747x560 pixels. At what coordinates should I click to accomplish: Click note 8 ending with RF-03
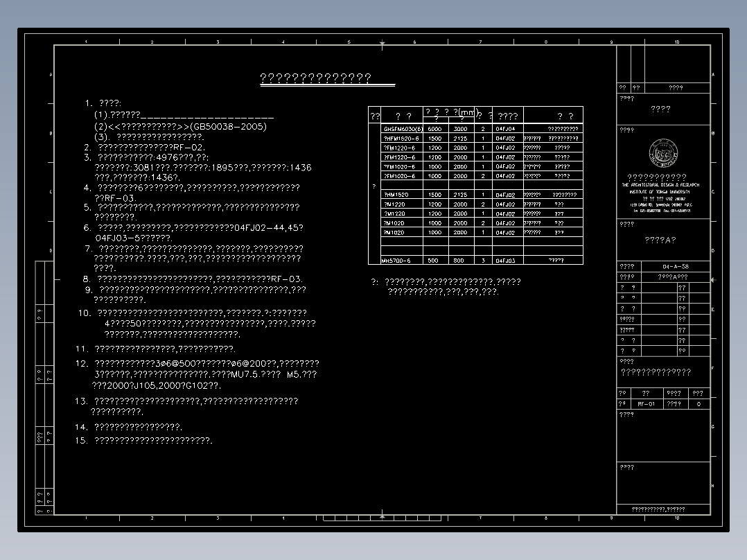pos(193,279)
